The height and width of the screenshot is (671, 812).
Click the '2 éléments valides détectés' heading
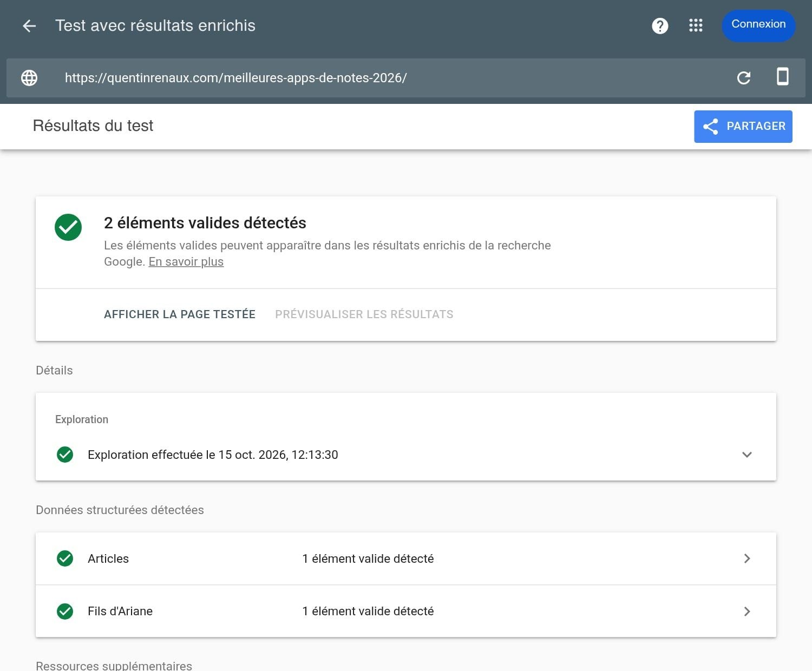[205, 223]
